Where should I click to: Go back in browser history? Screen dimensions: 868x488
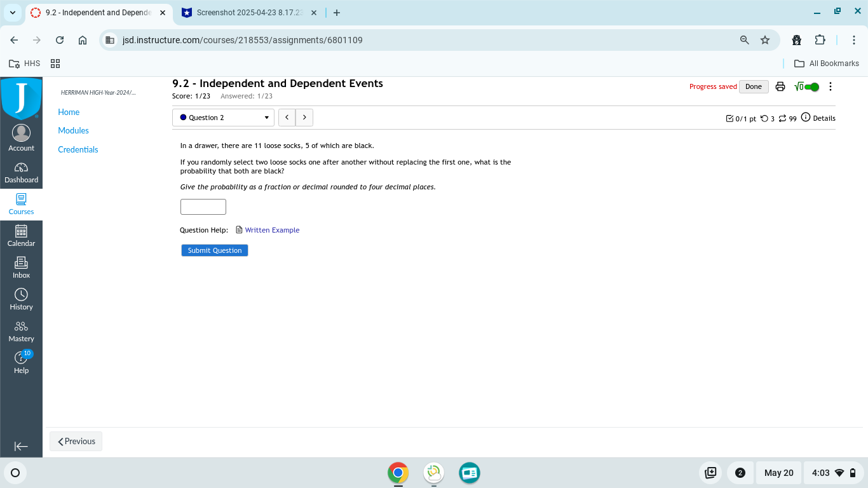tap(14, 40)
